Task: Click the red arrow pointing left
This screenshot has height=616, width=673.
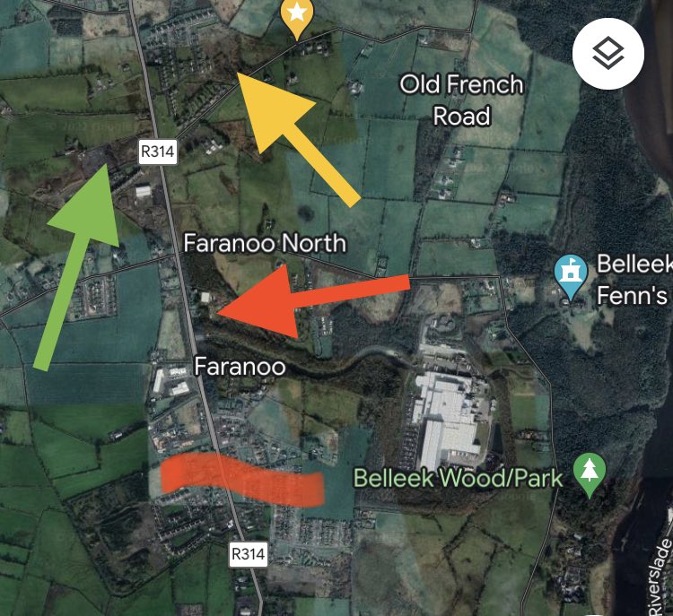Action: (x=312, y=299)
